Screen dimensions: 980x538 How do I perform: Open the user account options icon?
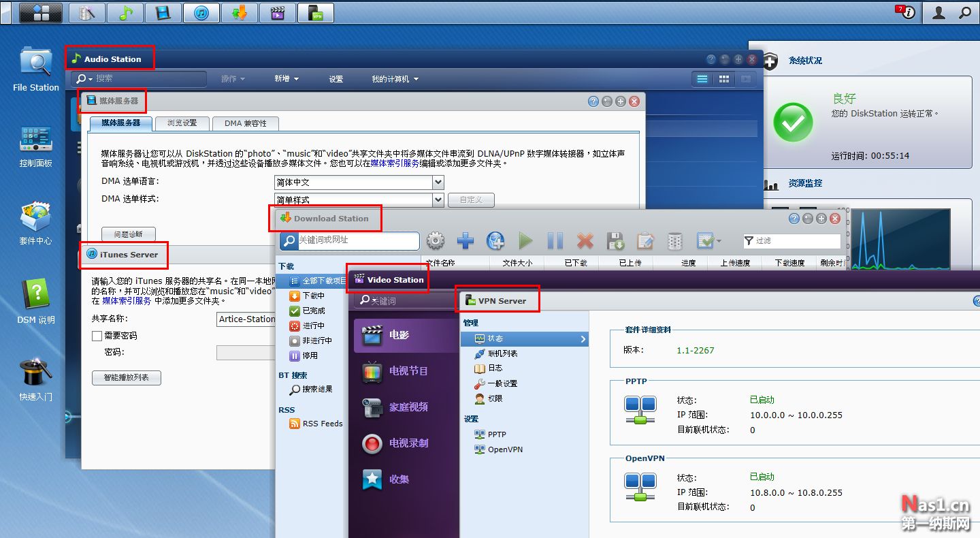[x=939, y=12]
